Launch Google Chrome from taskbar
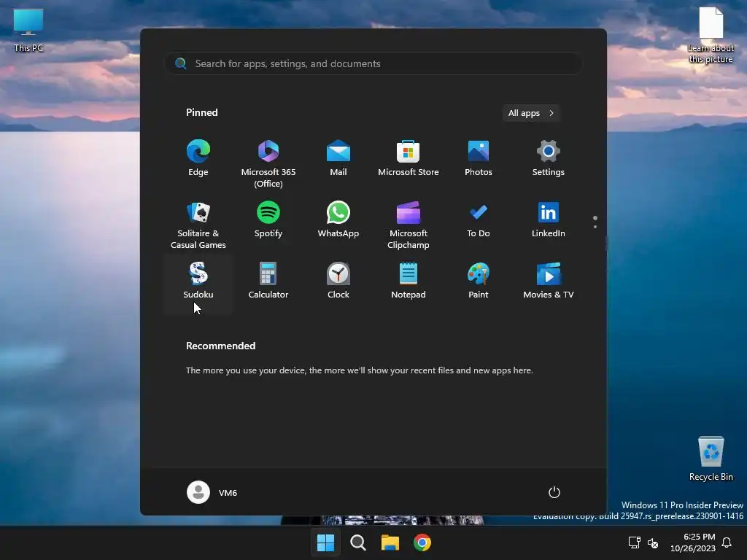The height and width of the screenshot is (560, 747). tap(422, 542)
